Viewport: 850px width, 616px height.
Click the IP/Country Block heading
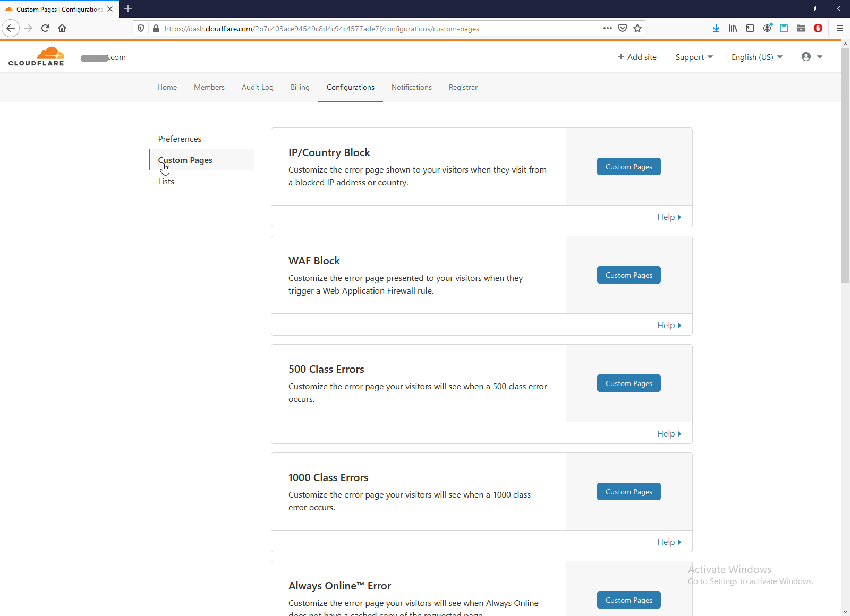coord(329,152)
